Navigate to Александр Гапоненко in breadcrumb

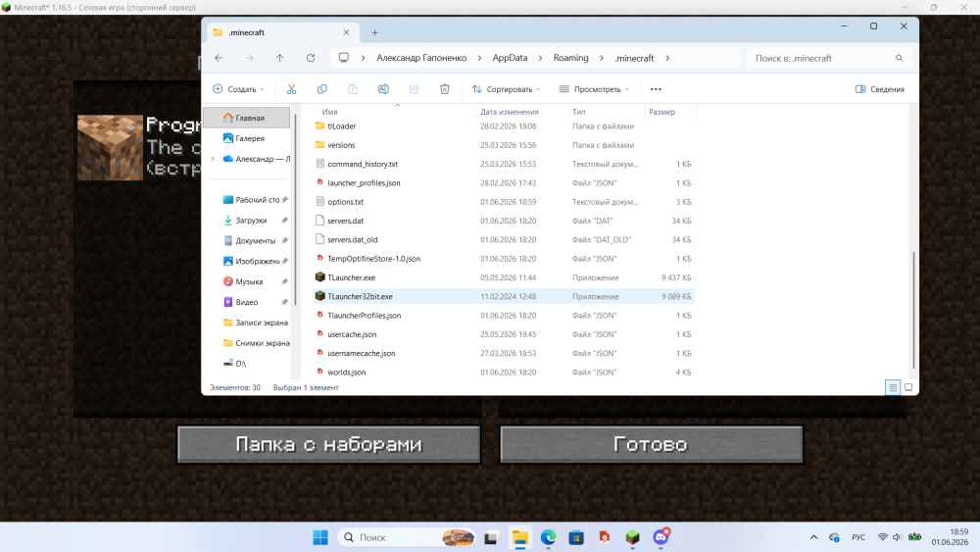click(x=421, y=58)
